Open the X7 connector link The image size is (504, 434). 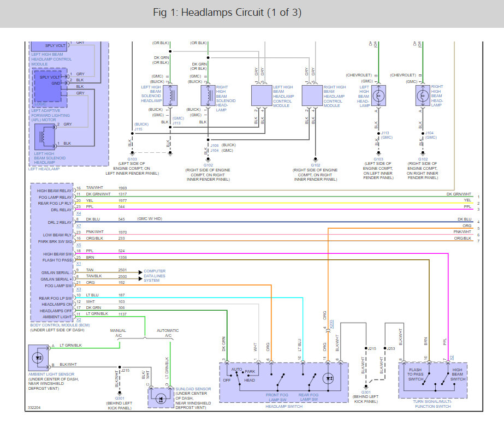[79, 226]
